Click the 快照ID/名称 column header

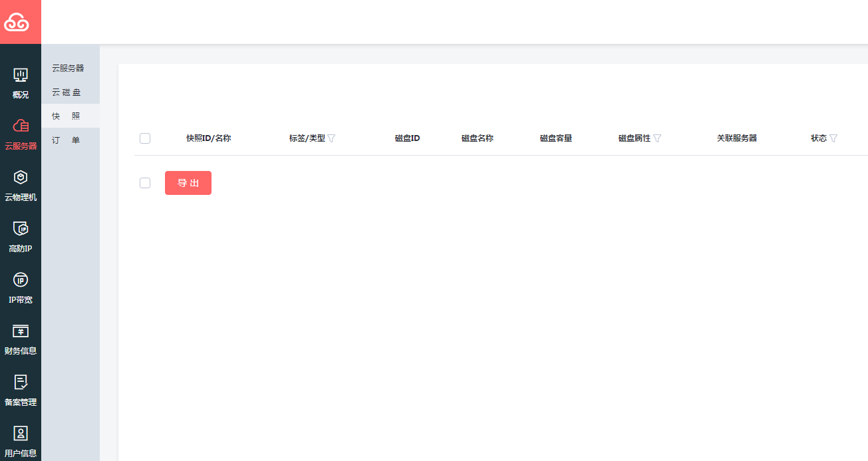(x=208, y=138)
